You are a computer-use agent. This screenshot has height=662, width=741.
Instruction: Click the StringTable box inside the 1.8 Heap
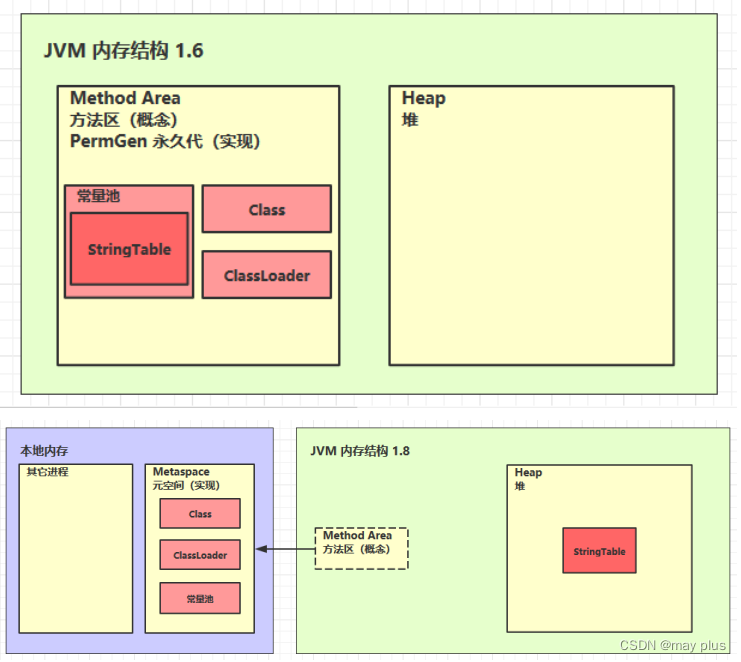(x=599, y=550)
